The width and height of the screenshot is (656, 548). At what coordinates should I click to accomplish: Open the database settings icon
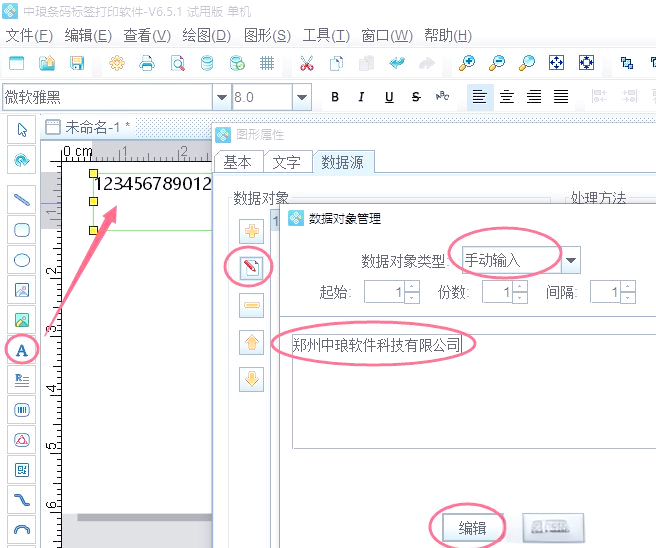pos(207,63)
